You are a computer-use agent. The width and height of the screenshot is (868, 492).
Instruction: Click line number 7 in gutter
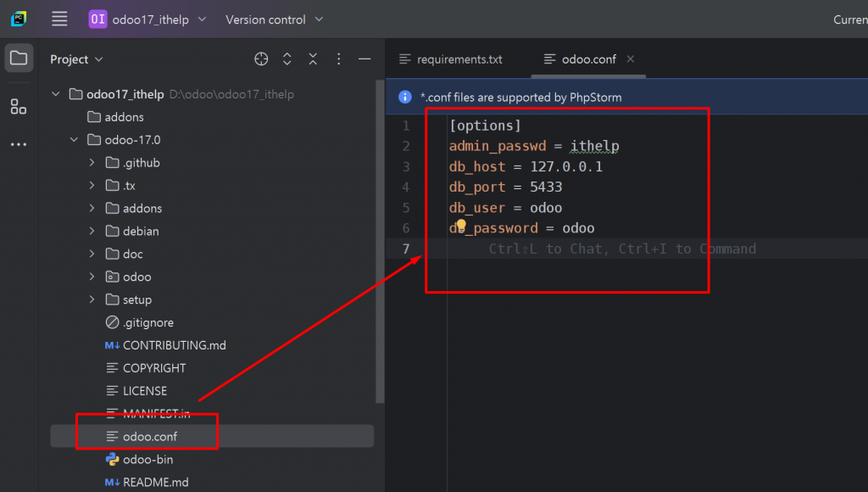(x=406, y=249)
